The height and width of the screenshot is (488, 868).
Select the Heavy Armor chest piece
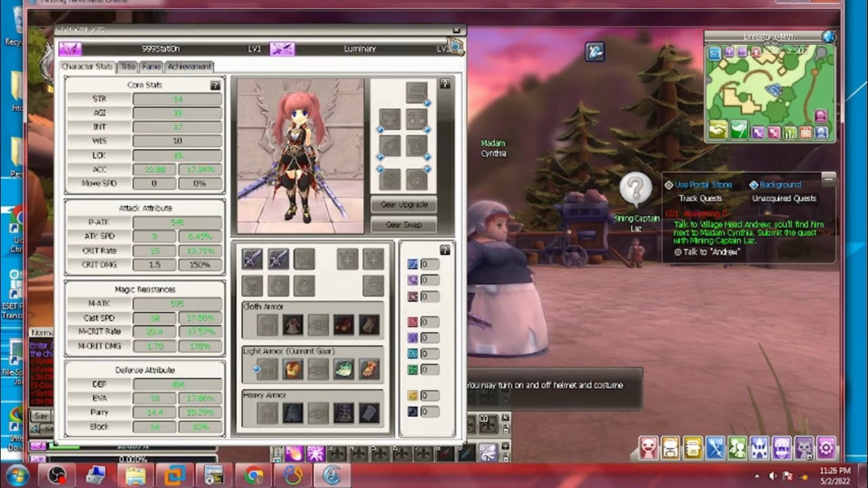293,413
